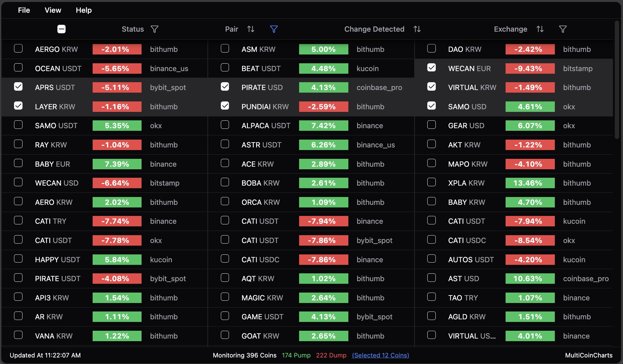The image size is (623, 364).
Task: Uncheck the PIRATE USD checkbox
Action: click(225, 87)
